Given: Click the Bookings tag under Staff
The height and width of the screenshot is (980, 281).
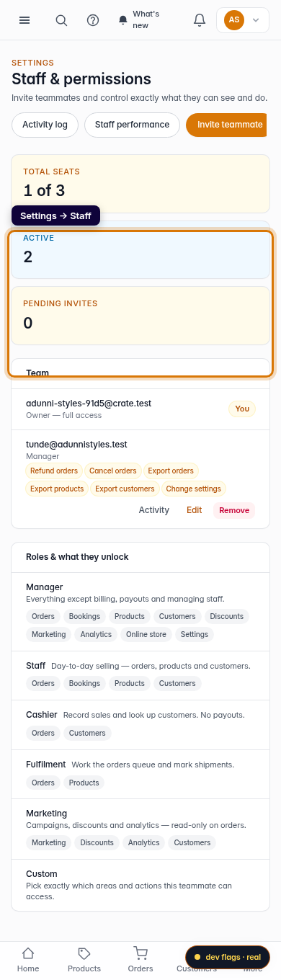Looking at the screenshot, I should 84,683.
